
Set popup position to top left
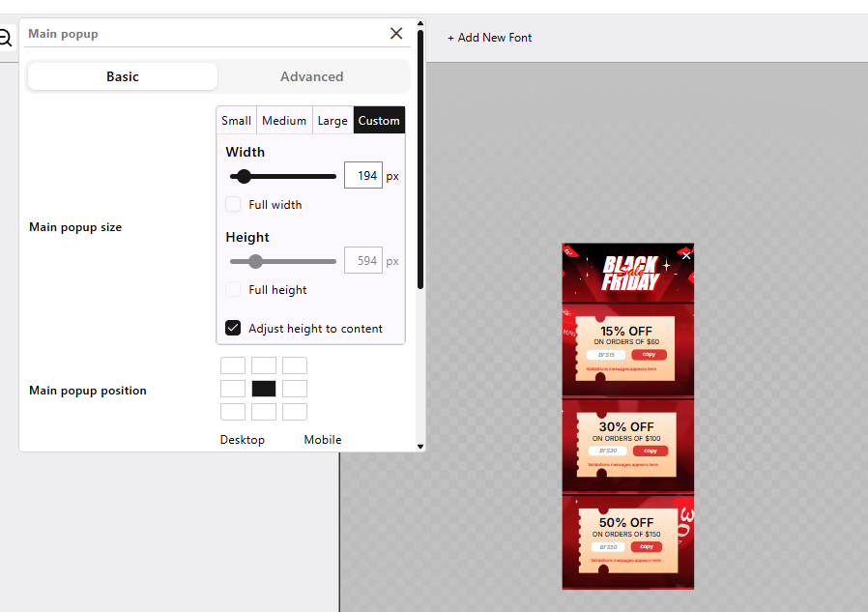pos(233,365)
